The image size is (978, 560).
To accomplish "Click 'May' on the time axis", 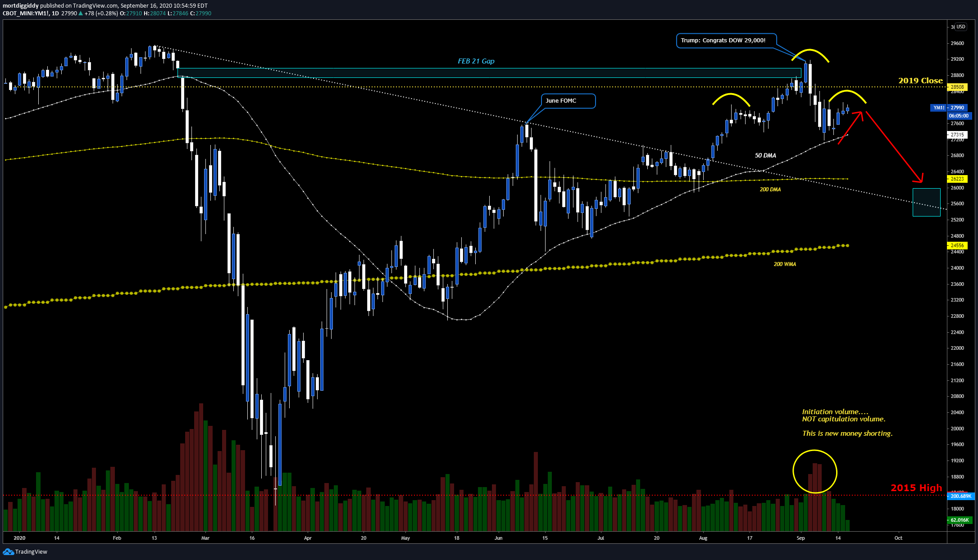I will [405, 538].
